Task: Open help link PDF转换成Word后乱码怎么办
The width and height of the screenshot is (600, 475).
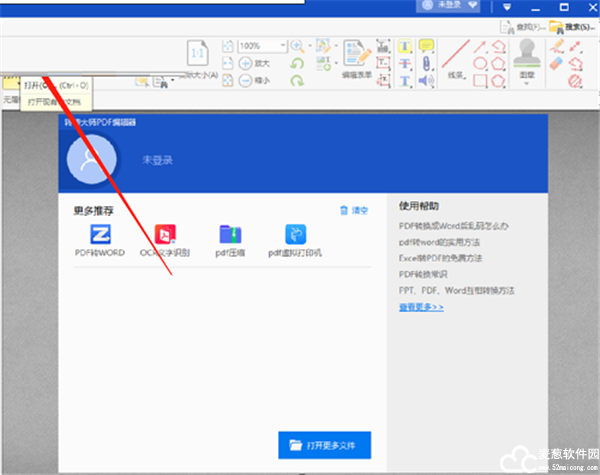Action: (453, 226)
